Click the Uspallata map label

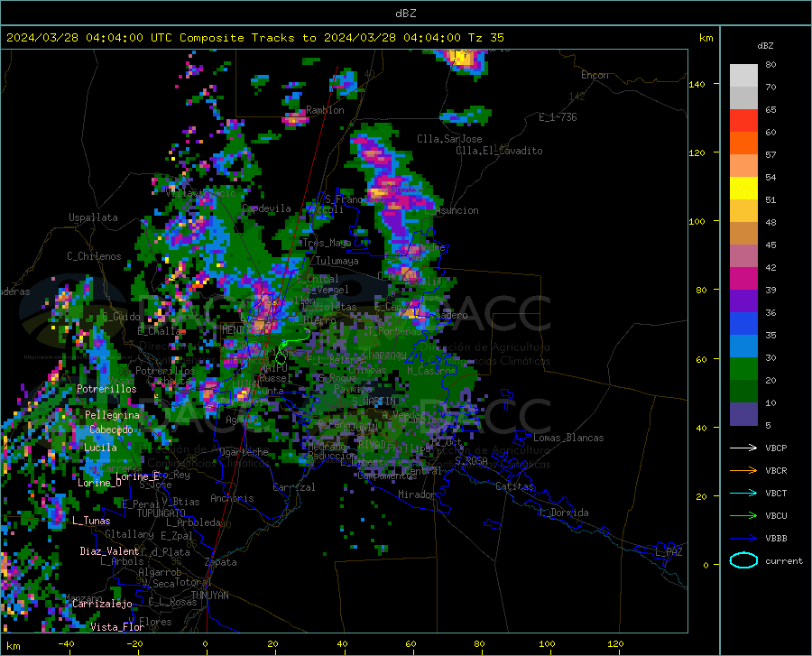93,217
